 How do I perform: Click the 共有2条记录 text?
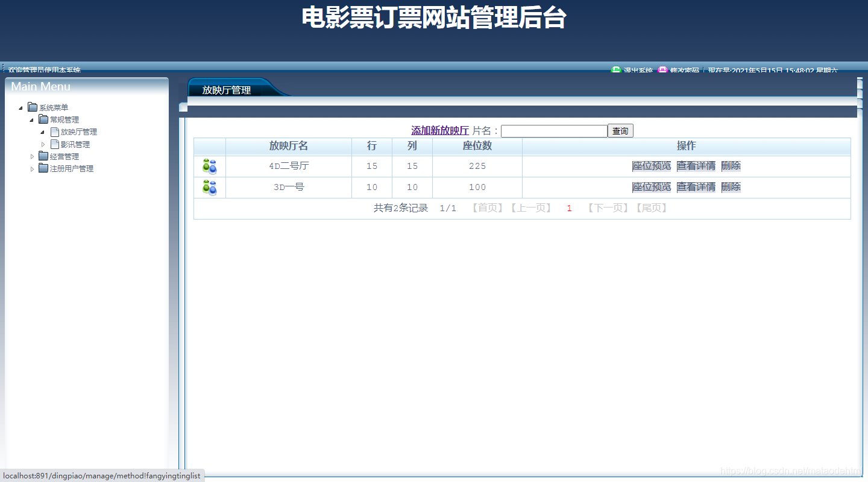(x=401, y=208)
